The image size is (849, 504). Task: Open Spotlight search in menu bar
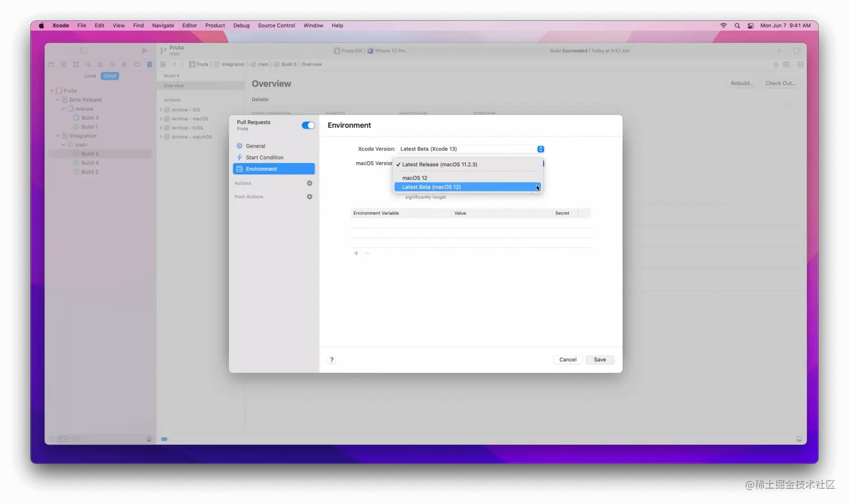pos(737,26)
